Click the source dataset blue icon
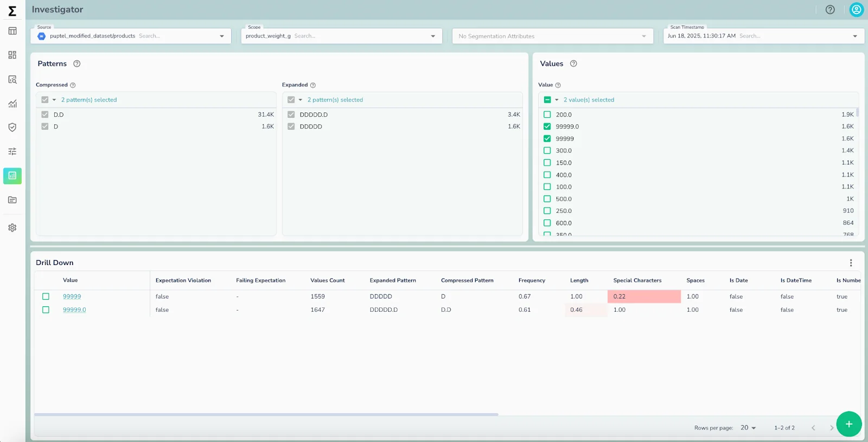This screenshot has height=442, width=868. (42, 36)
